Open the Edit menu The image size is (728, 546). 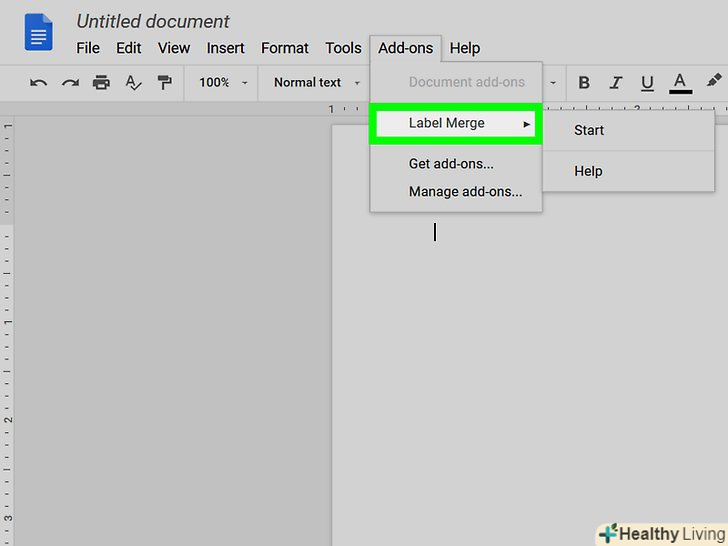coord(129,48)
